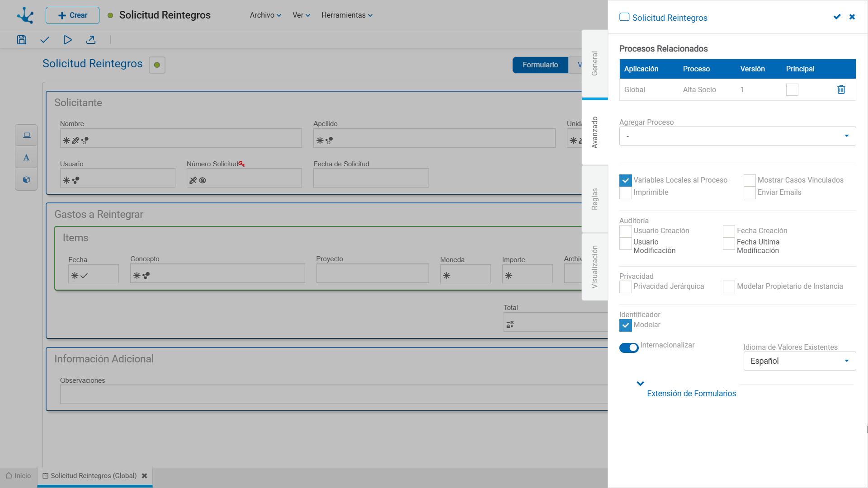Click the green status indicator by the form title
868x488 pixels.
157,65
